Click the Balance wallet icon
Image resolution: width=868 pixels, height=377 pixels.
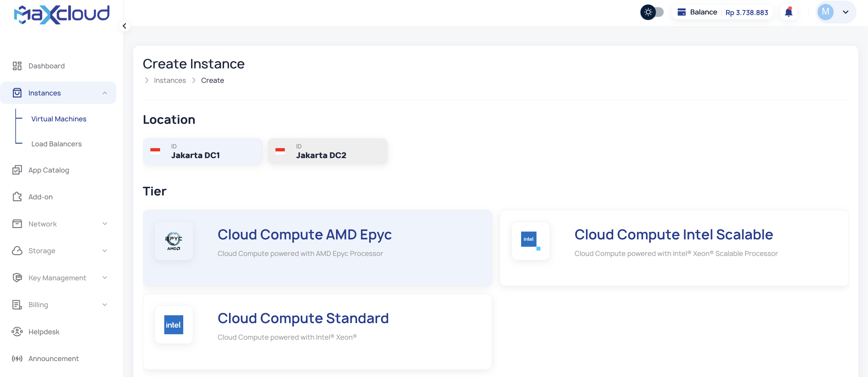pyautogui.click(x=681, y=12)
